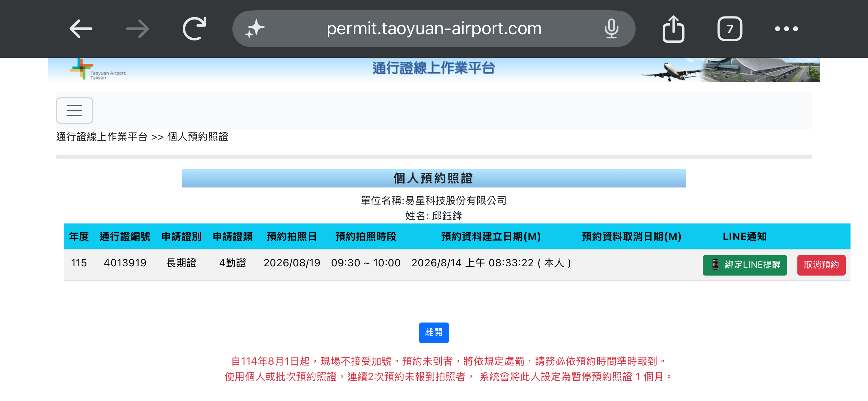Open the tab switcher showing 7 tabs
Image resolution: width=868 pixels, height=401 pixels.
tap(730, 29)
